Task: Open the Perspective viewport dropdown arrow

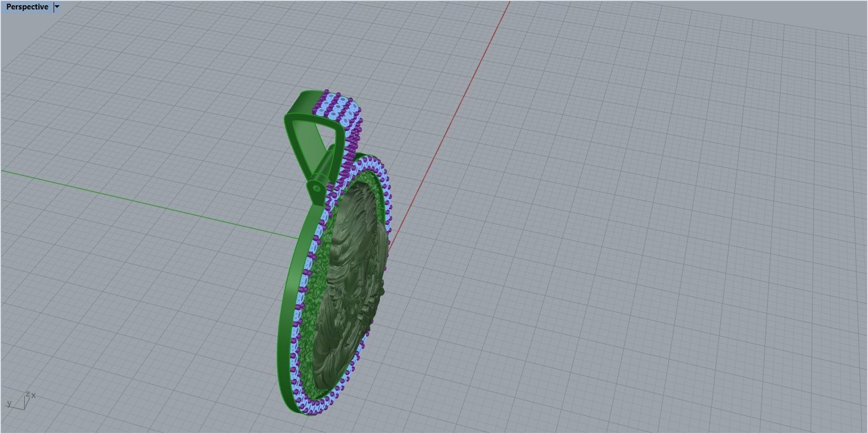Action: click(x=57, y=7)
